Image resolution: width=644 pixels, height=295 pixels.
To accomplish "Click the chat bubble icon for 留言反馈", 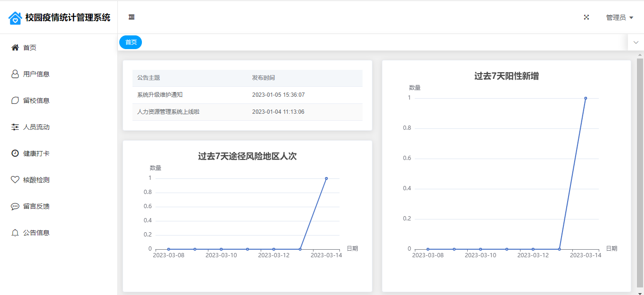I will pos(15,206).
